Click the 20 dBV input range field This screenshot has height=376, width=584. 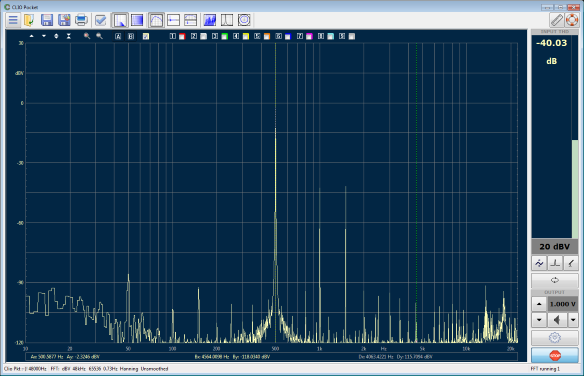(x=555, y=247)
